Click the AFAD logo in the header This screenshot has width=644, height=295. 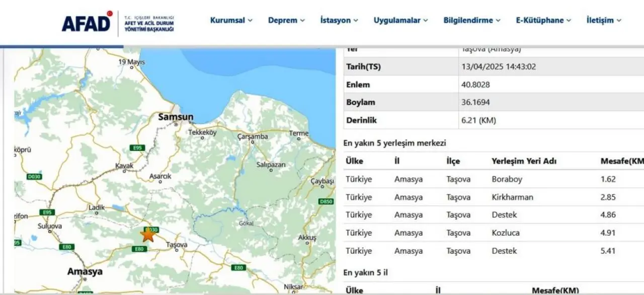click(x=87, y=23)
